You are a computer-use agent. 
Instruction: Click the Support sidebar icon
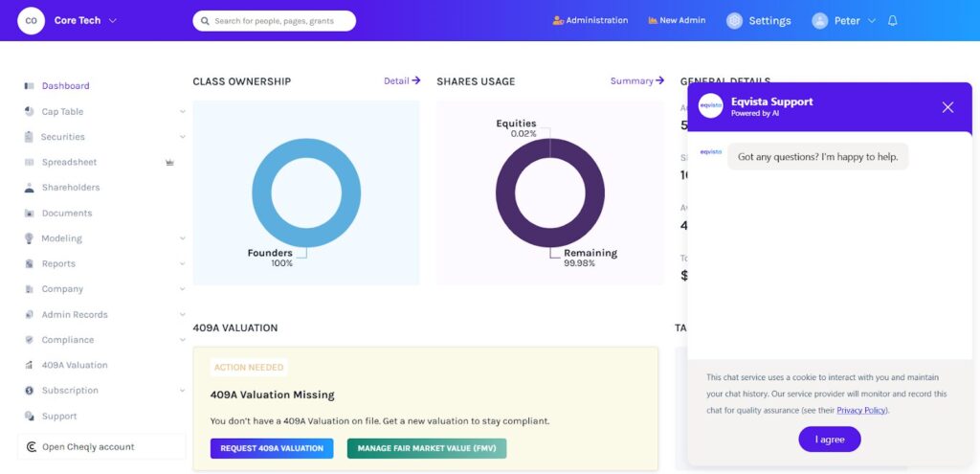coord(30,417)
